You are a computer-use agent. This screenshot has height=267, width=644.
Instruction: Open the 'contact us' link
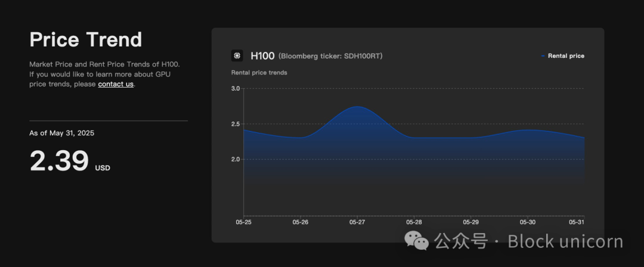tap(116, 84)
